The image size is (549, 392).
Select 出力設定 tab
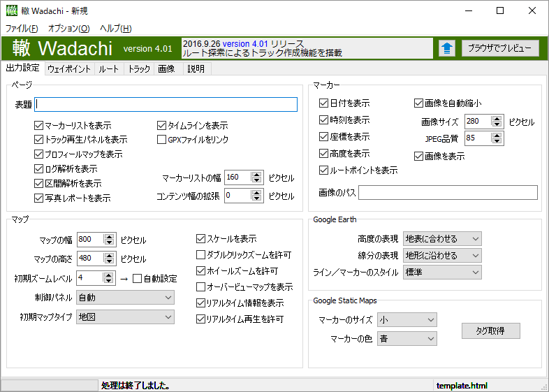[x=23, y=68]
